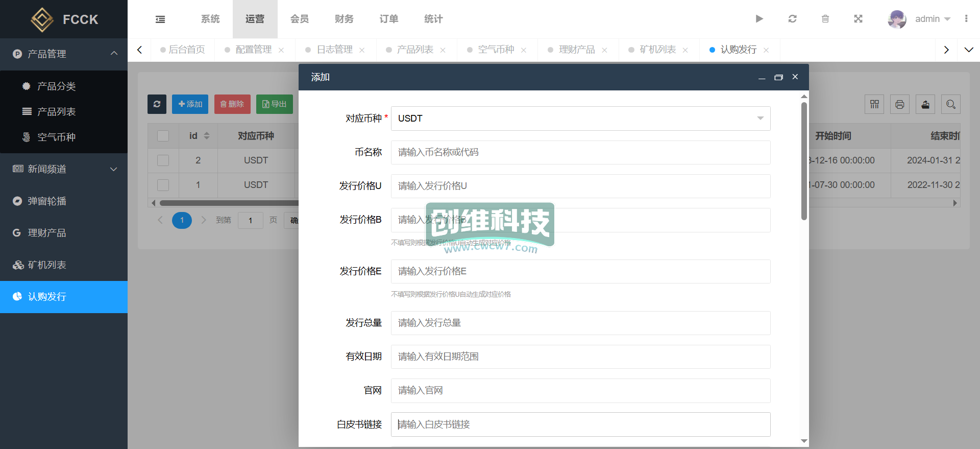Click the dark table refresh button

point(157,104)
